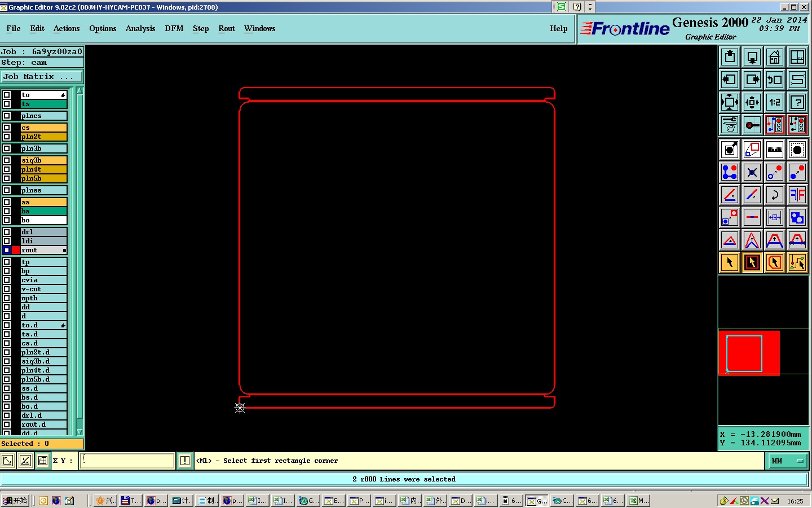Image resolution: width=812 pixels, height=508 pixels.
Task: Click the XY coordinate input field
Action: [127, 461]
